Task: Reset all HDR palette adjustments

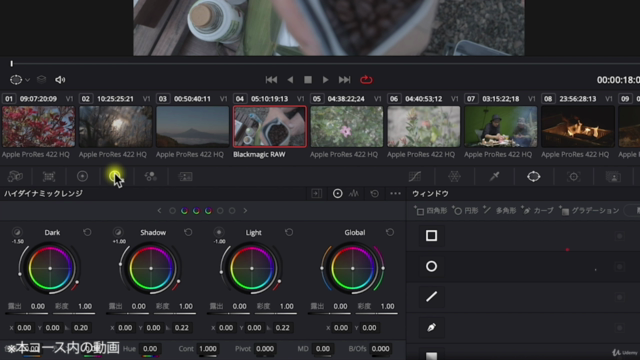Action: tap(375, 193)
